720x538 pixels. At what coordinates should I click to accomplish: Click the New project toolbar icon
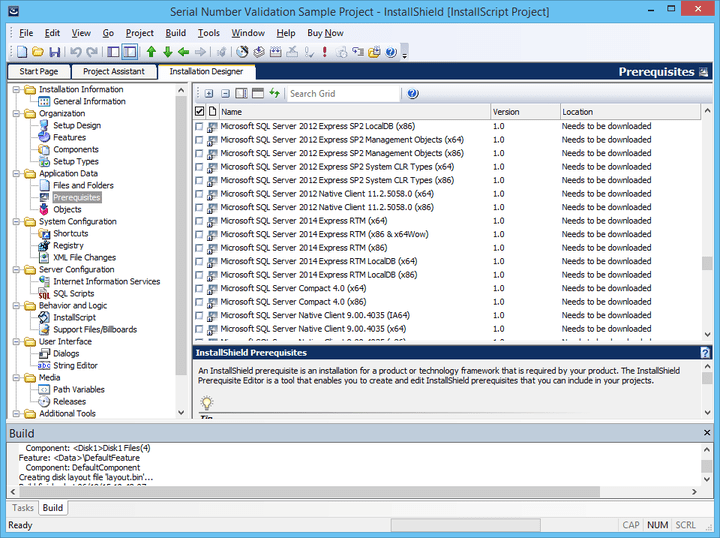click(x=22, y=52)
